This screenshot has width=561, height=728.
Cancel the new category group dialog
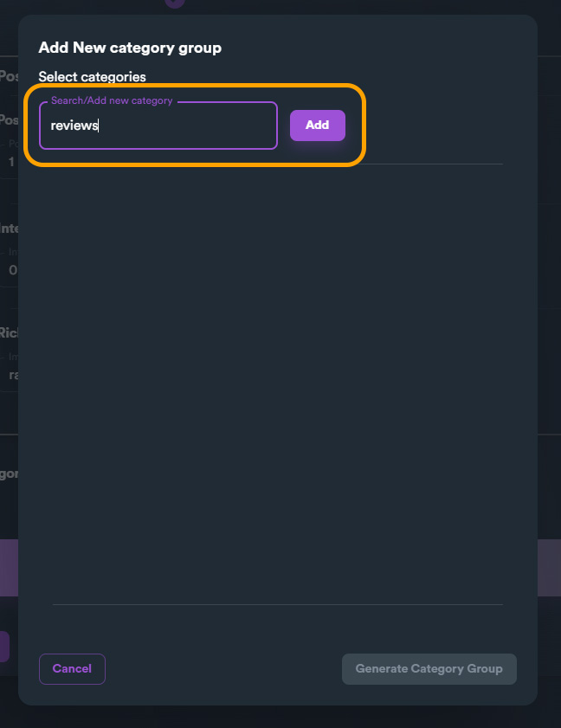pos(72,669)
